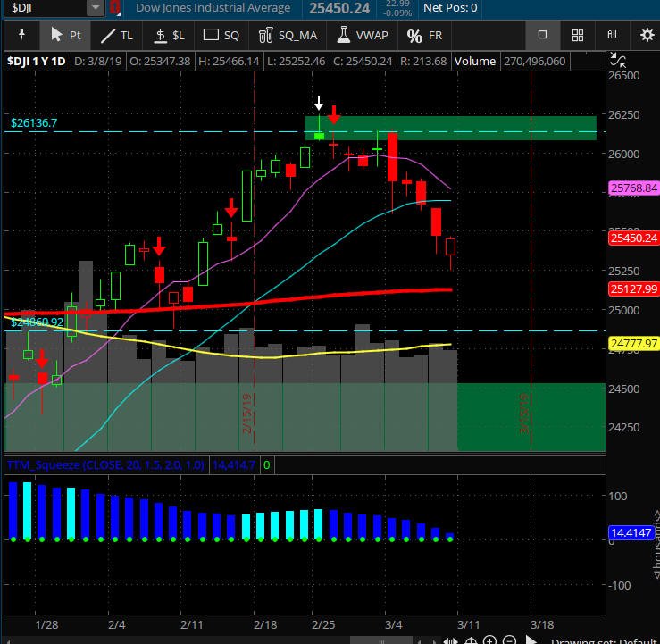Switch to chart grid layout
Image resolution: width=660 pixels, height=644 pixels.
click(x=578, y=35)
